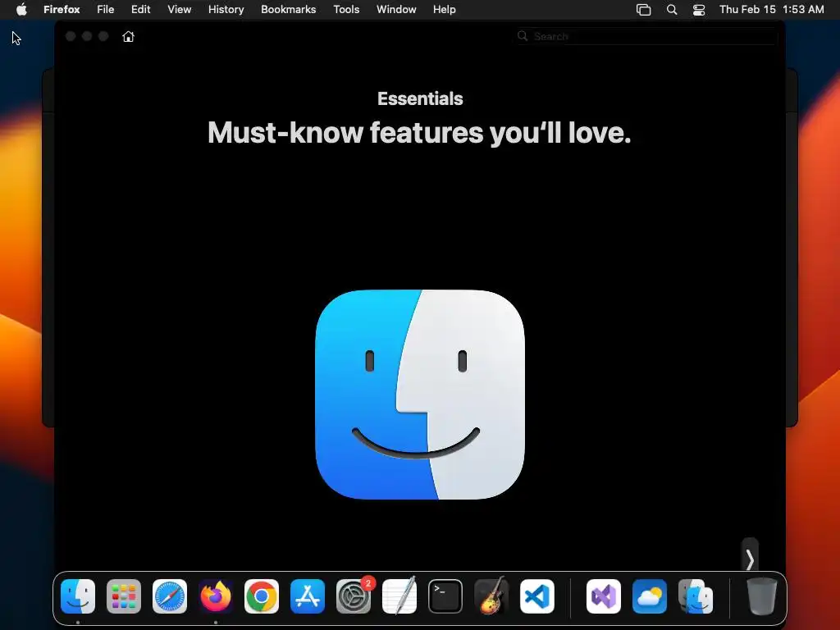
Task: Open Migration Assistant icon in the Dock
Action: (696, 596)
